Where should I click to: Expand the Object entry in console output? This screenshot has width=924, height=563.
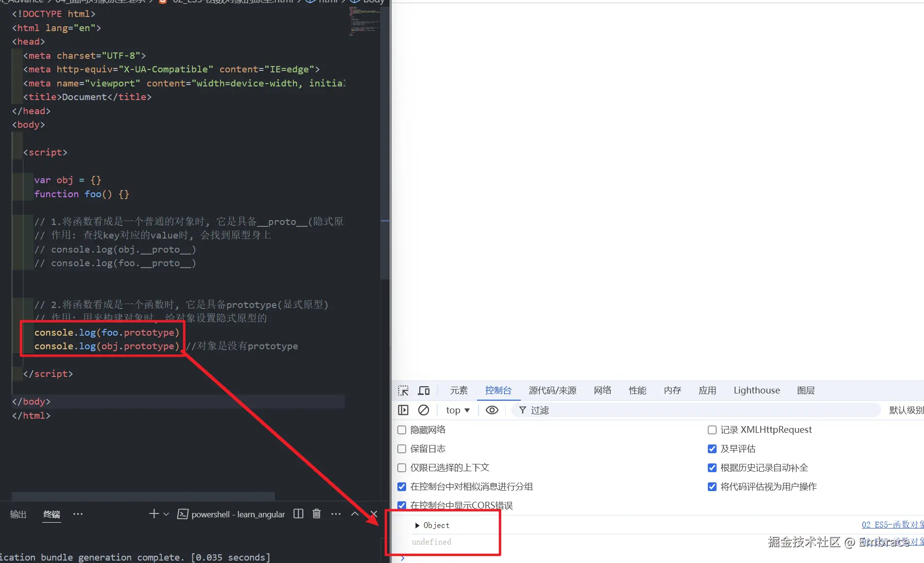[417, 526]
